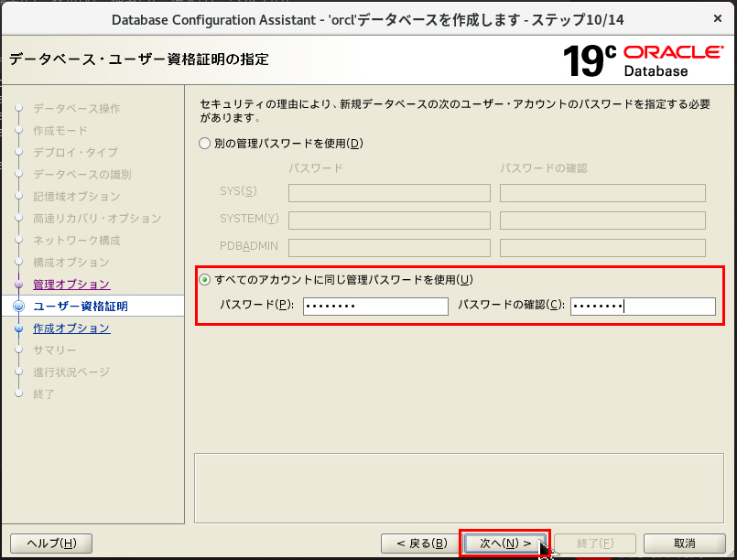Open ヘルプ(H)
Screen dimensions: 737x560
[50, 542]
